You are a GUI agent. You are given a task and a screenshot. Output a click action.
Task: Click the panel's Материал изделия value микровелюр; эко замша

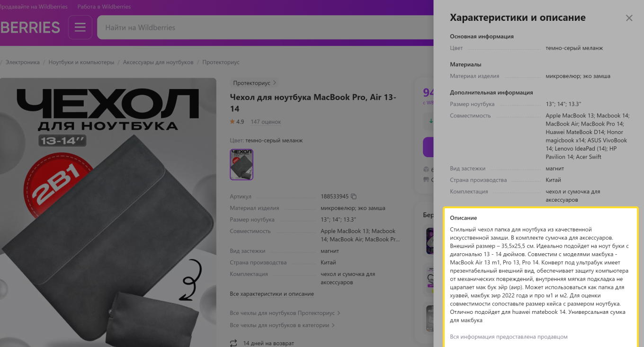(x=578, y=76)
